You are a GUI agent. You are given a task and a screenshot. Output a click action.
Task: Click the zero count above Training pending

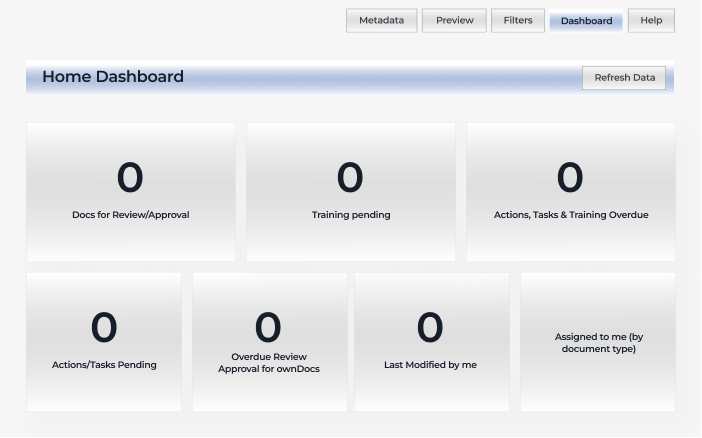tap(350, 178)
